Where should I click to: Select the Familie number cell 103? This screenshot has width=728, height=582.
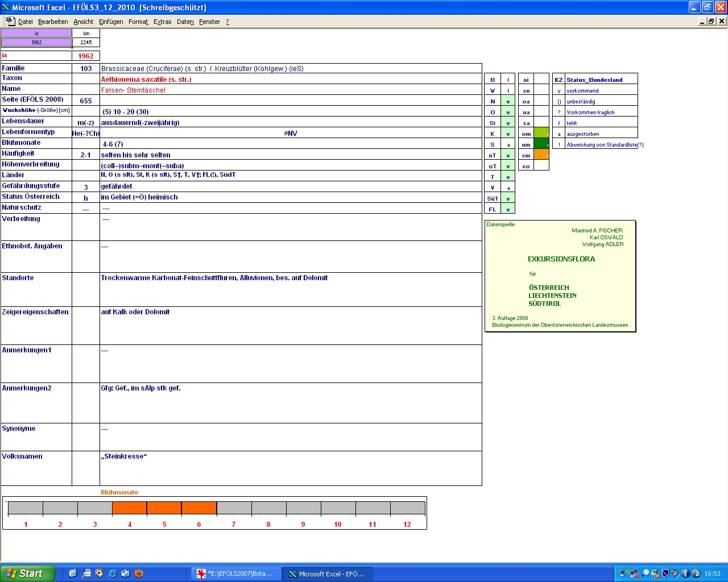[86, 68]
